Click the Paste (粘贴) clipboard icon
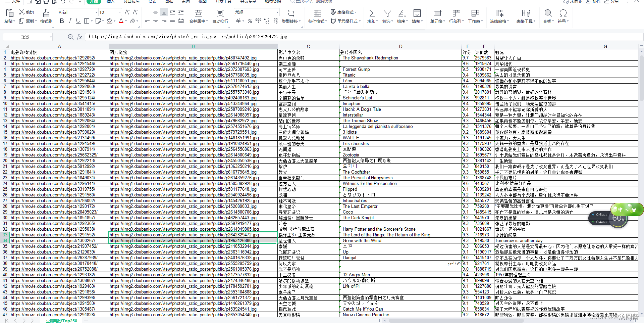The image size is (644, 323). click(x=10, y=13)
